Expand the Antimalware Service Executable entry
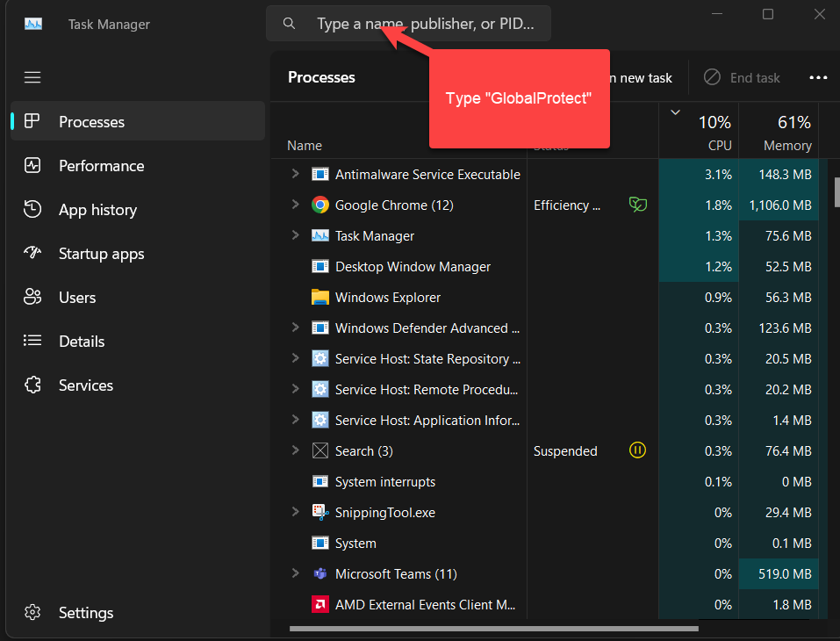The image size is (840, 641). tap(296, 174)
